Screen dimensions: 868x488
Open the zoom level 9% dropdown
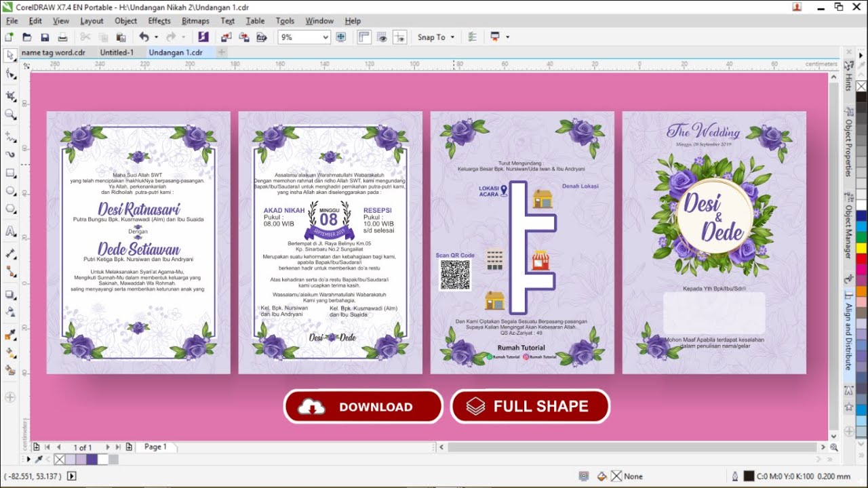pos(325,37)
